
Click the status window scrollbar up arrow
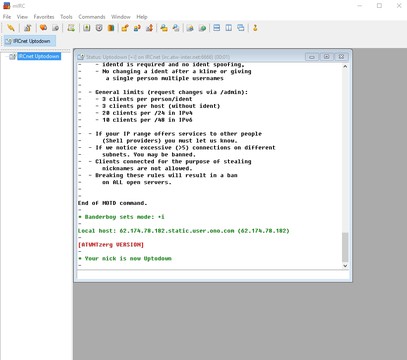[x=345, y=66]
